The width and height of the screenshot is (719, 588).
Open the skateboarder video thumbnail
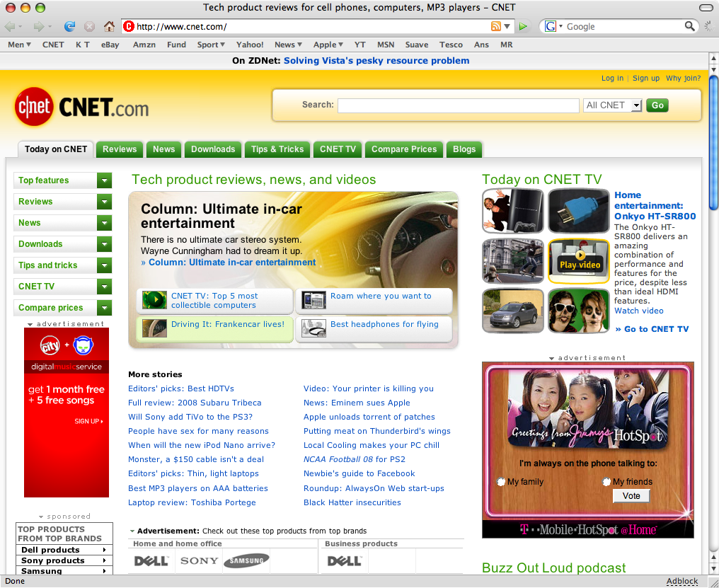(513, 261)
